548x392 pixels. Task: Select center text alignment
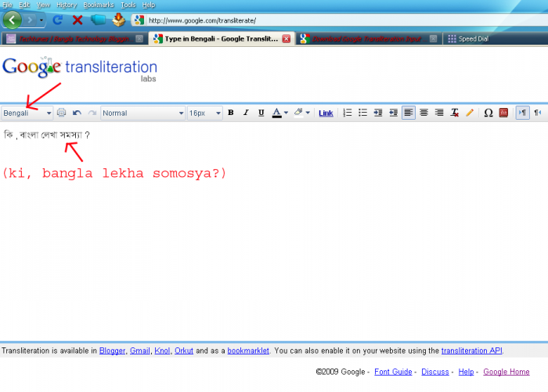point(424,113)
